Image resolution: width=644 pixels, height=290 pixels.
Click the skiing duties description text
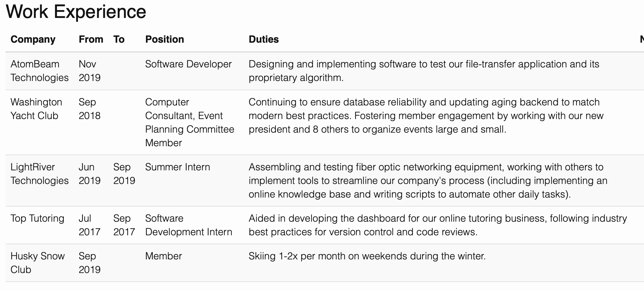tap(367, 256)
